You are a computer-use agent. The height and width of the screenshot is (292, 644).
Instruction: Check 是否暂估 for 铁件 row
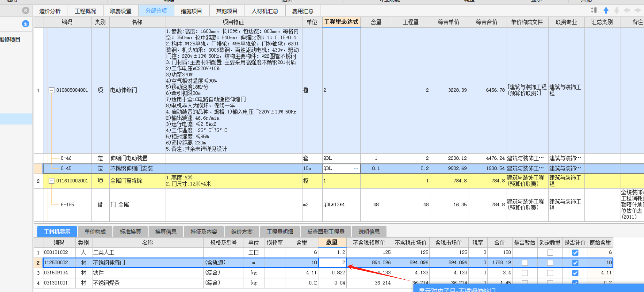[x=525, y=273]
